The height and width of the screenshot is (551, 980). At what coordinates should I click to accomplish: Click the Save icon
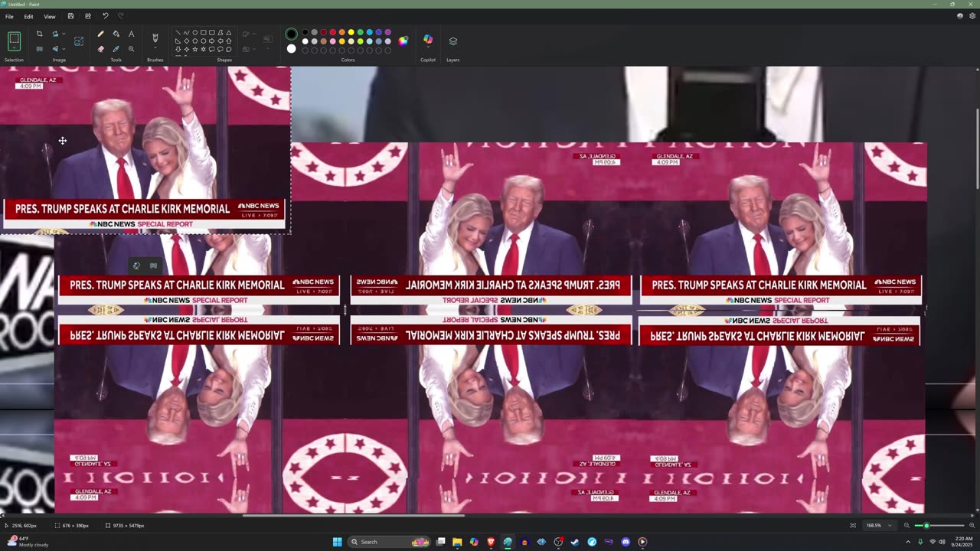(x=70, y=16)
